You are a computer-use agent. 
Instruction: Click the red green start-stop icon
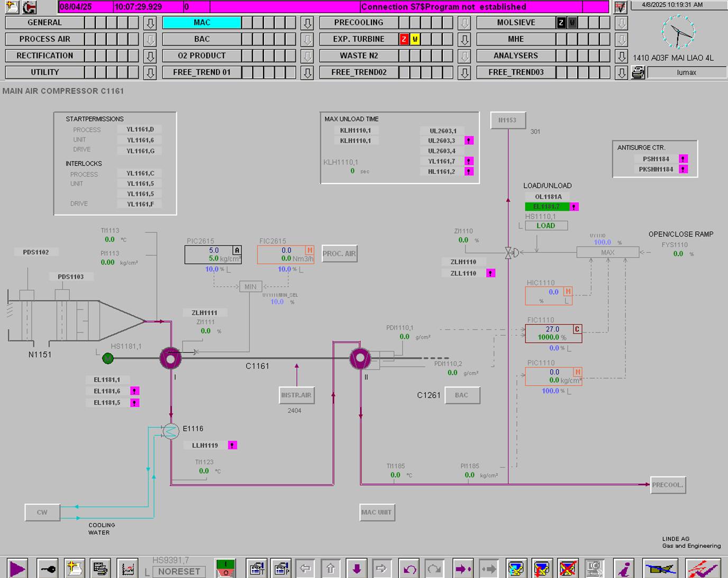pos(226,568)
